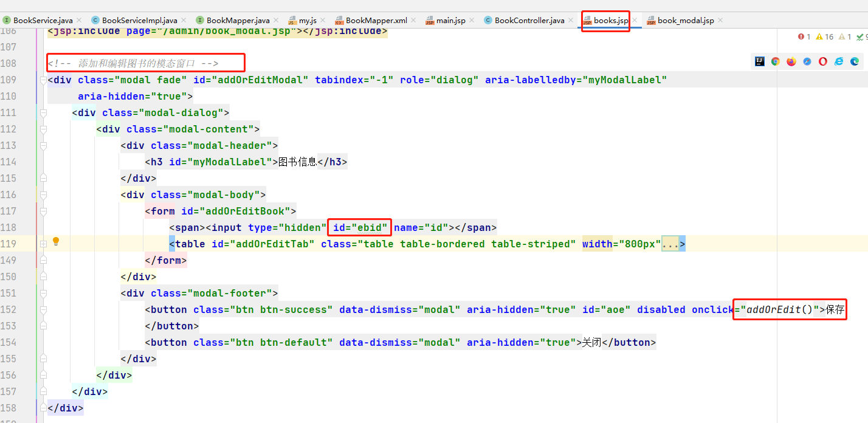Click the aria-labelledby attribute on line 109

click(x=576, y=80)
